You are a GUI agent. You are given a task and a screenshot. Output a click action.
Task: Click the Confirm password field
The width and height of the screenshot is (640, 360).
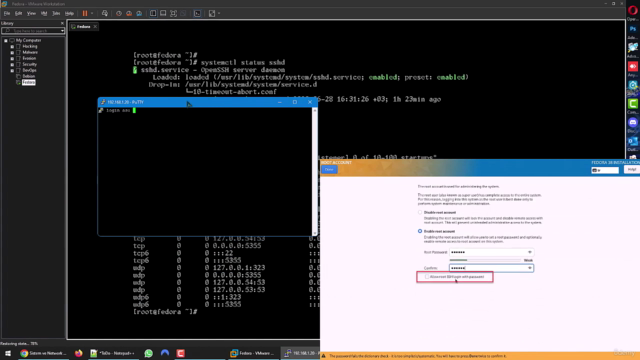click(491, 268)
